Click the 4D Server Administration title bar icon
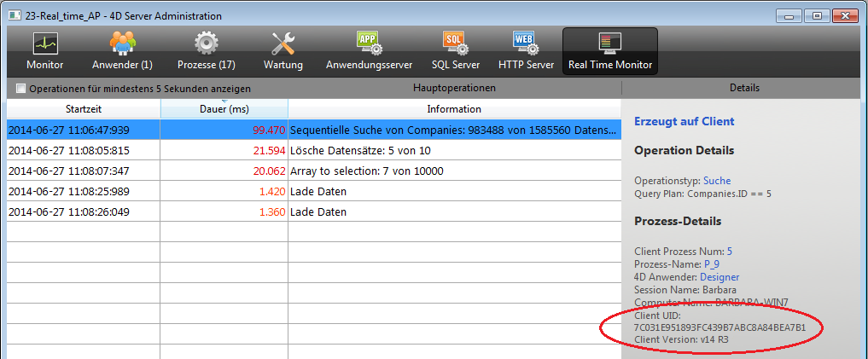 (x=15, y=15)
